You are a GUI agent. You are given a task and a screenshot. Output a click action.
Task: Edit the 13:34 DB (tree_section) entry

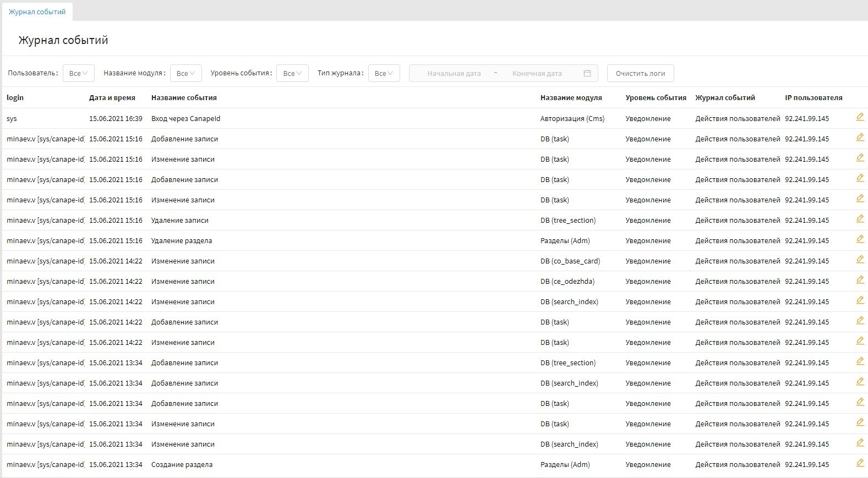pyautogui.click(x=860, y=361)
